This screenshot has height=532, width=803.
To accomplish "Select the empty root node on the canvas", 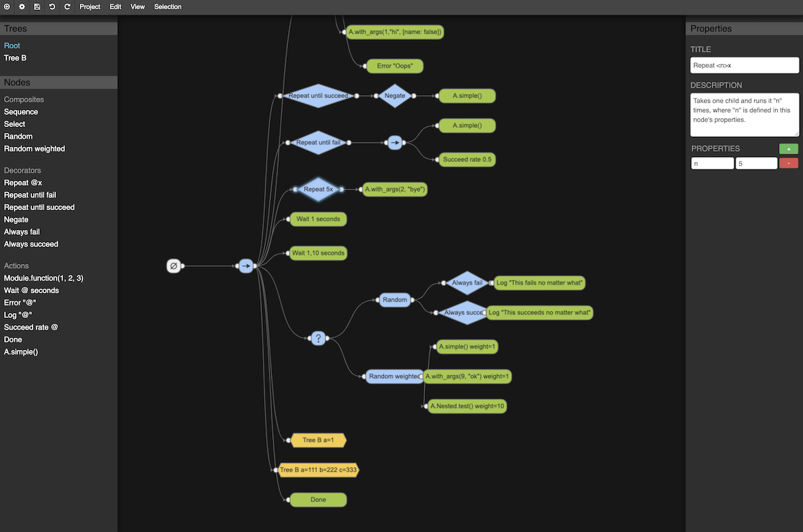I will click(x=174, y=265).
